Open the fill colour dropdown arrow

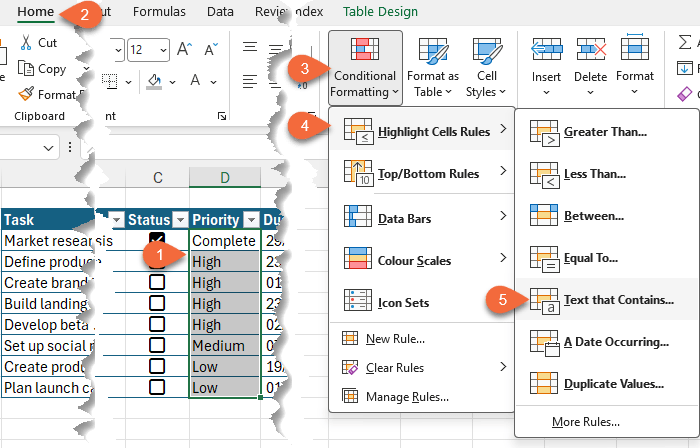point(172,82)
